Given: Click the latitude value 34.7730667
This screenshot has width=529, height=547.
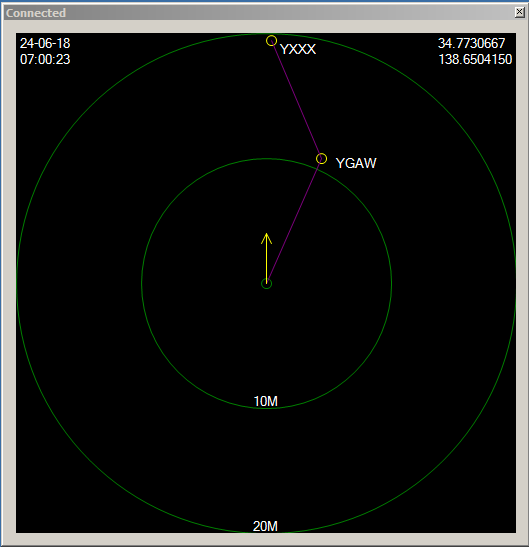Looking at the screenshot, I should click(471, 43).
